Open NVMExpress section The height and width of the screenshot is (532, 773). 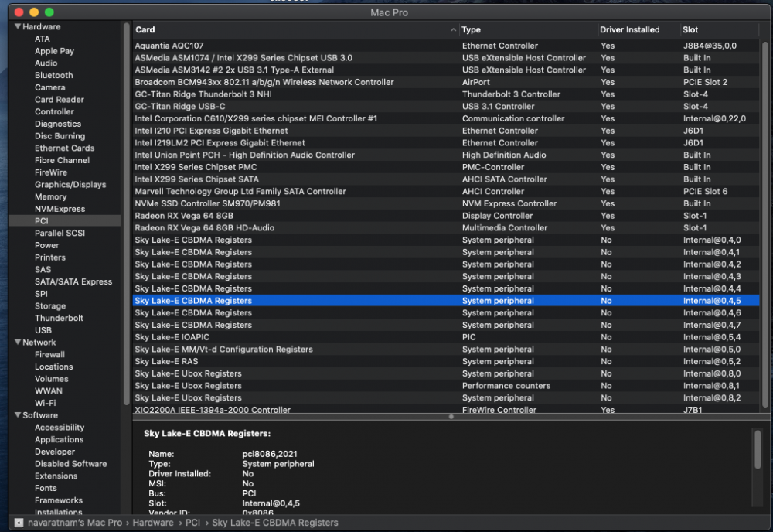60,209
